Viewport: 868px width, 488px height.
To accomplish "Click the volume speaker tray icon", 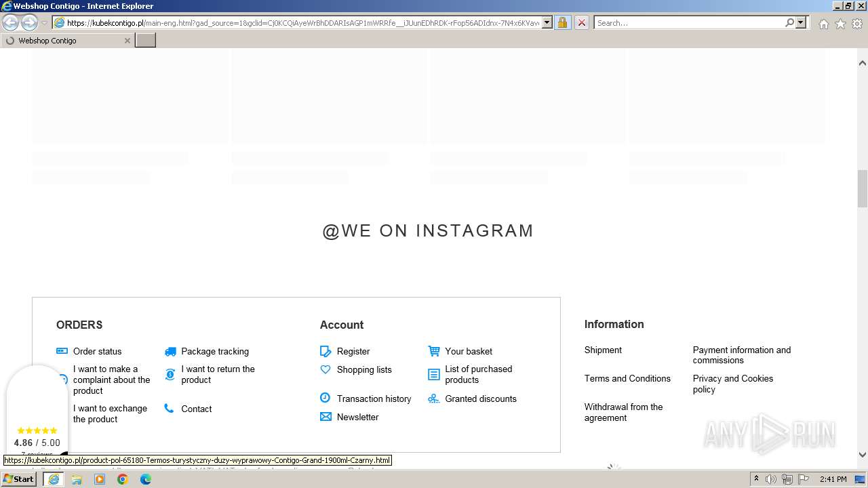I will pyautogui.click(x=771, y=479).
